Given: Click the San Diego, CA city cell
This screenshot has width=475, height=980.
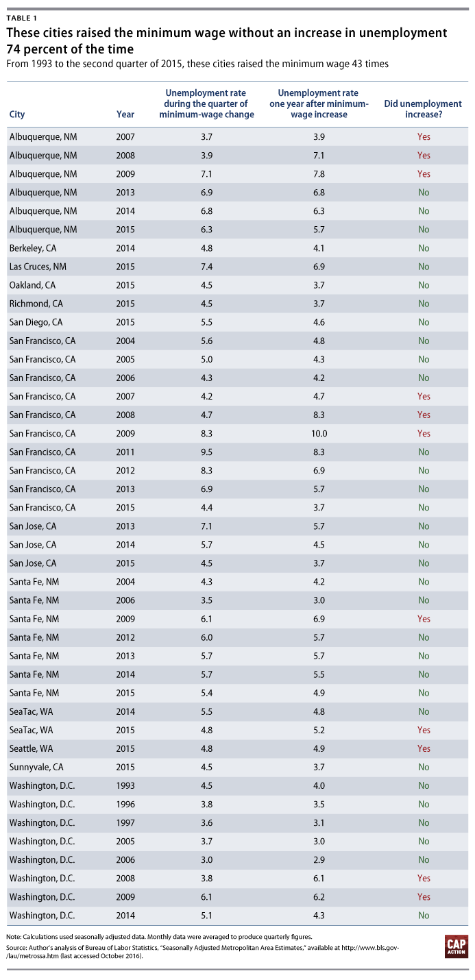Looking at the screenshot, I should (36, 322).
